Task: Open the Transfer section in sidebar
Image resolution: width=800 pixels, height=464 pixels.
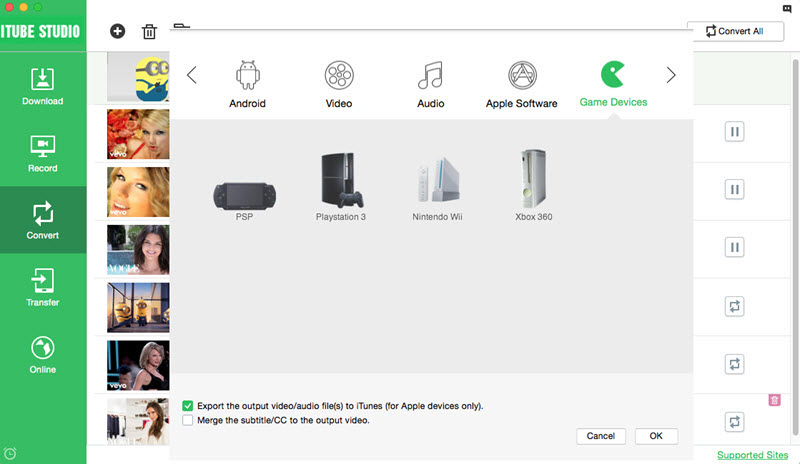Action: (x=43, y=287)
